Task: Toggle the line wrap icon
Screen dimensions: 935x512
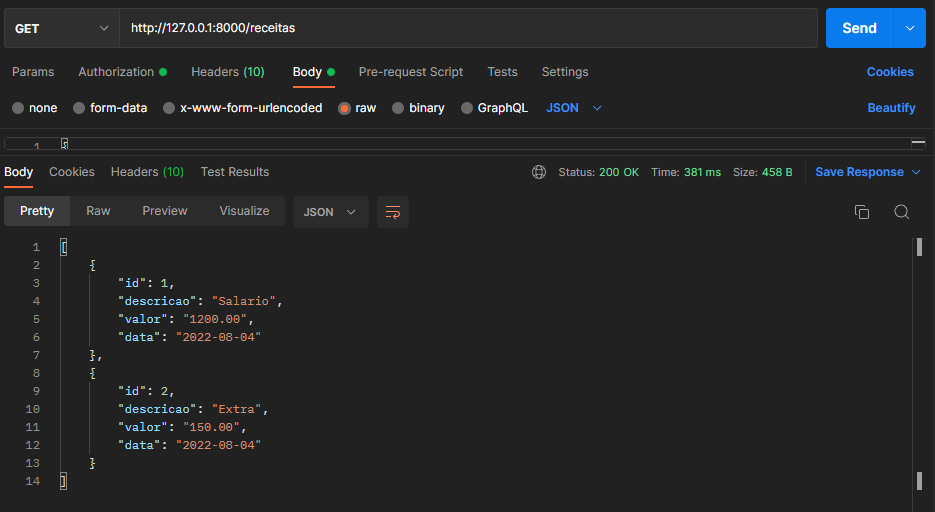Action: tap(393, 212)
